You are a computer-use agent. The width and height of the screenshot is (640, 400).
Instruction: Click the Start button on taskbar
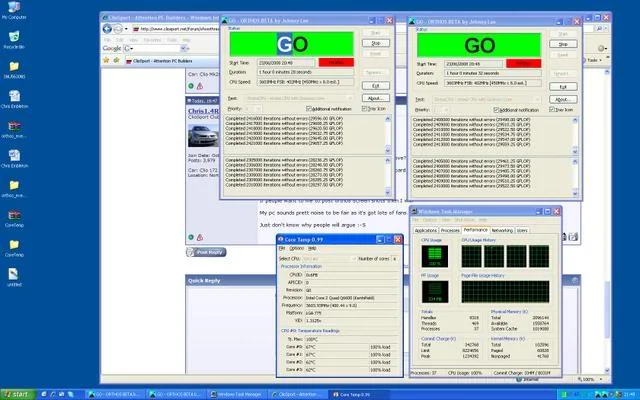tap(16, 394)
